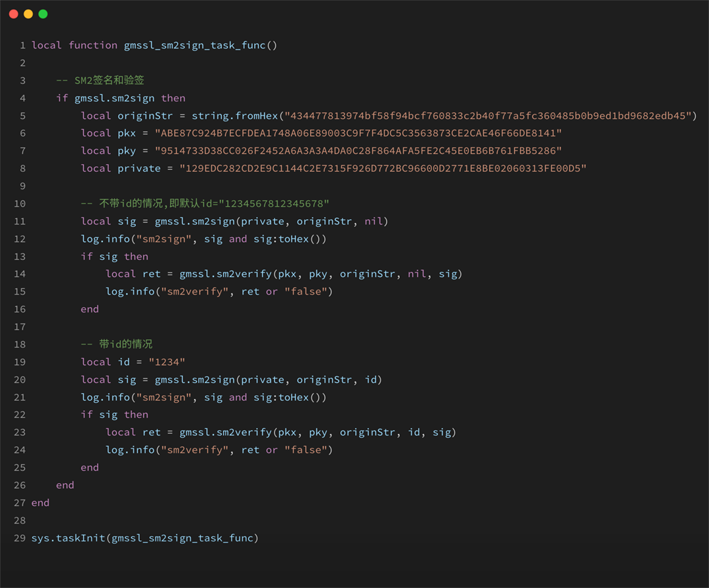The height and width of the screenshot is (588, 709).
Task: Click 'gmssl.sm2sign' in the line 4 if statement
Action: (114, 98)
